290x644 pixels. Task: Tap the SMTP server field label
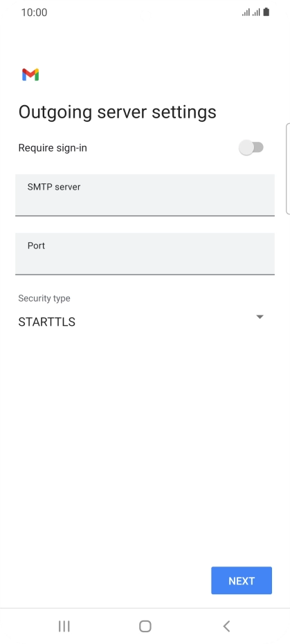click(x=54, y=187)
